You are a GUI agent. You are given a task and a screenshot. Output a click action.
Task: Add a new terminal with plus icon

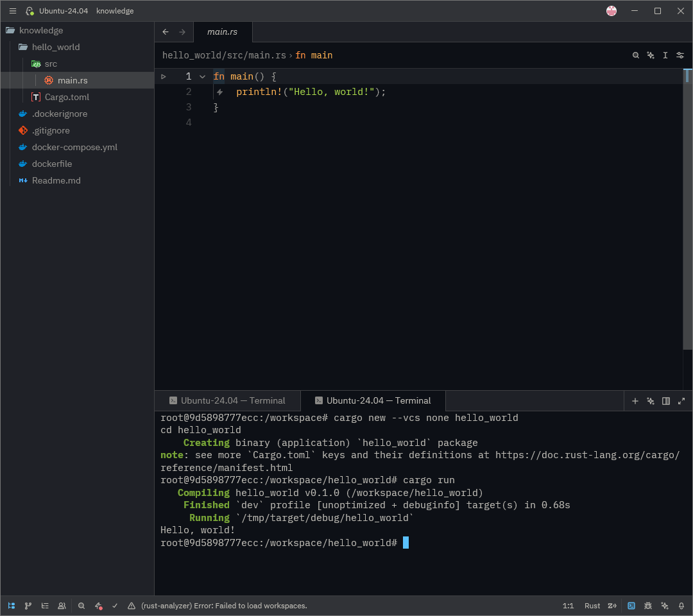pyautogui.click(x=635, y=401)
